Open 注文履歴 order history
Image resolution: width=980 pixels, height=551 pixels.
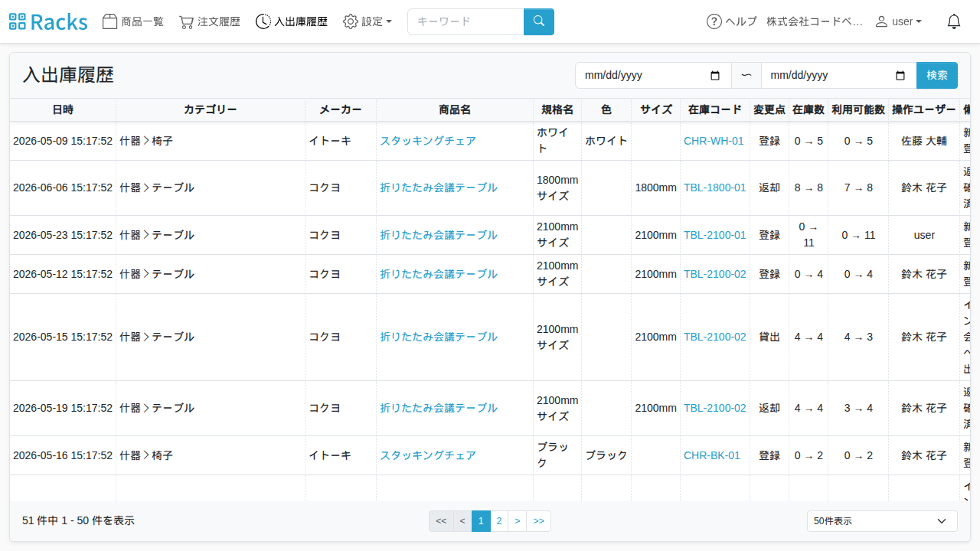click(210, 21)
